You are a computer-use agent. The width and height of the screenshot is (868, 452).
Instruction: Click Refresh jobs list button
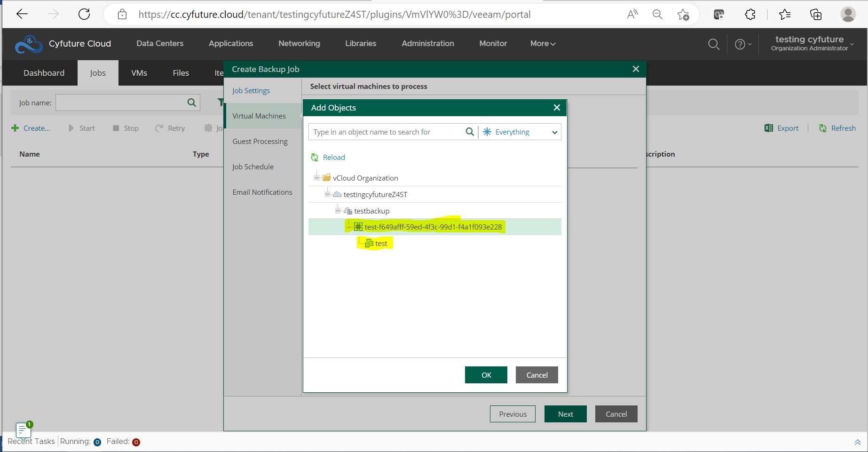[837, 128]
